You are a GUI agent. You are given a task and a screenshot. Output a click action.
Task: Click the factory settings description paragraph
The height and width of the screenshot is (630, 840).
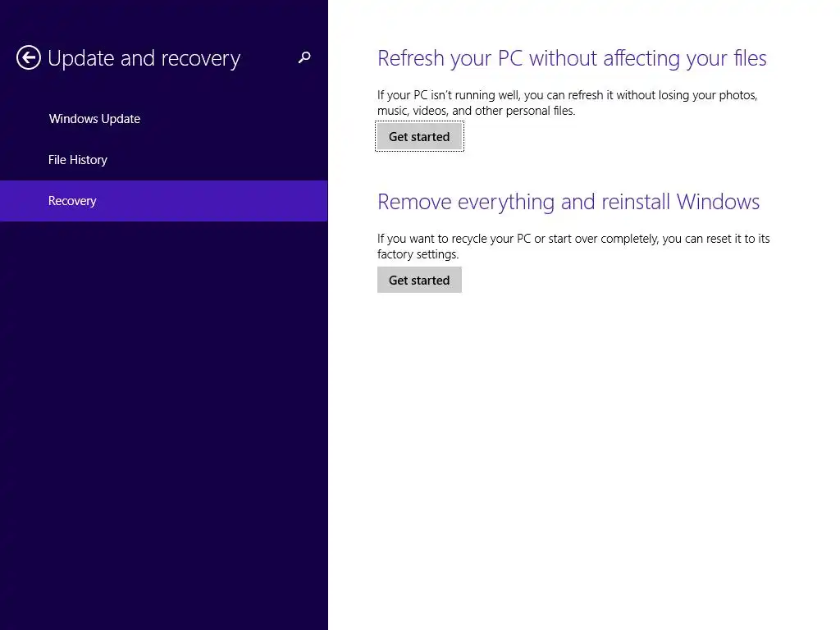pyautogui.click(x=573, y=246)
